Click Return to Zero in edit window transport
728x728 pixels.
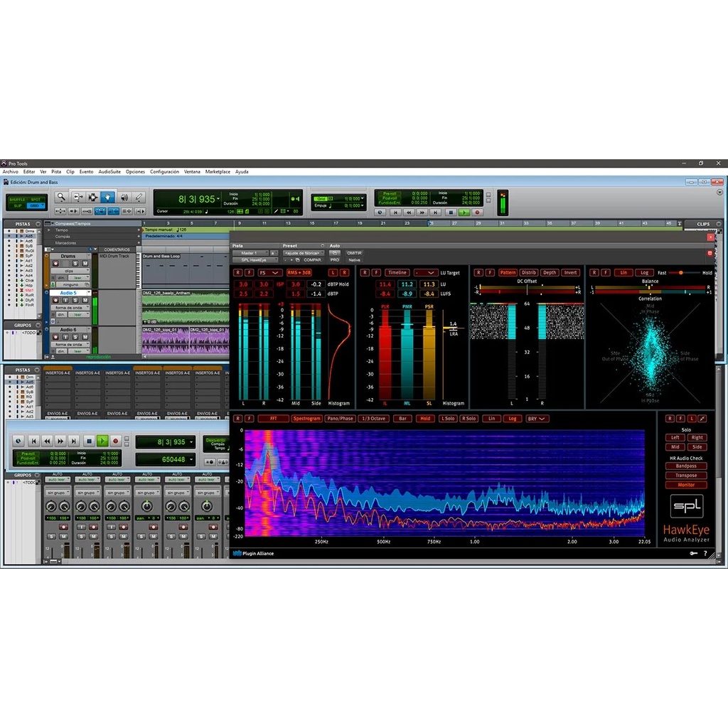tap(395, 212)
